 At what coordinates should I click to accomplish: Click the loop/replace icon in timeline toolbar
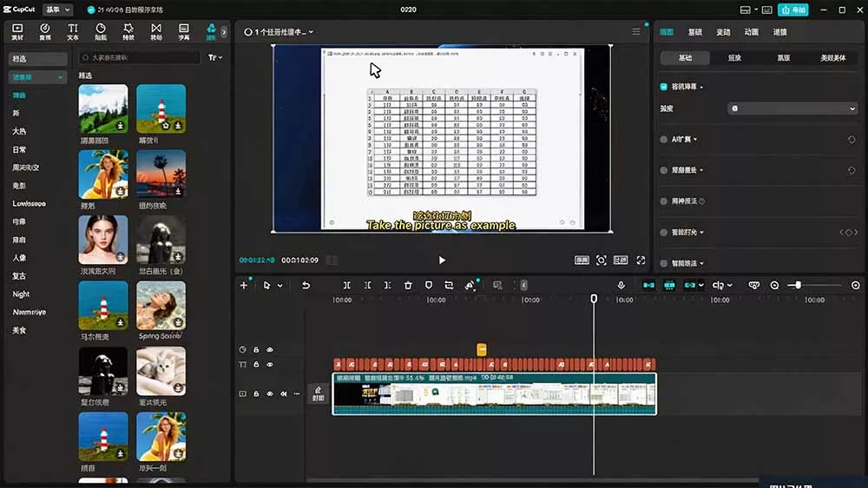click(x=449, y=286)
